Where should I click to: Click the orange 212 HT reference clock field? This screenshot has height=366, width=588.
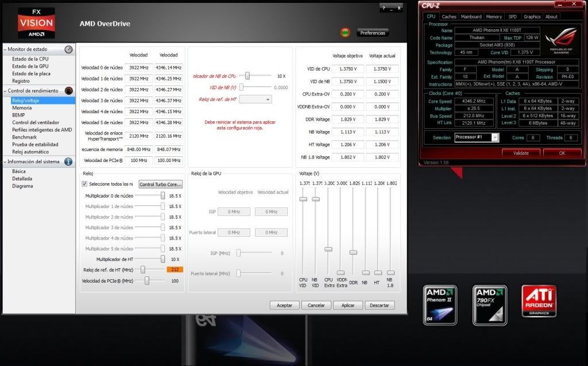pyautogui.click(x=175, y=269)
